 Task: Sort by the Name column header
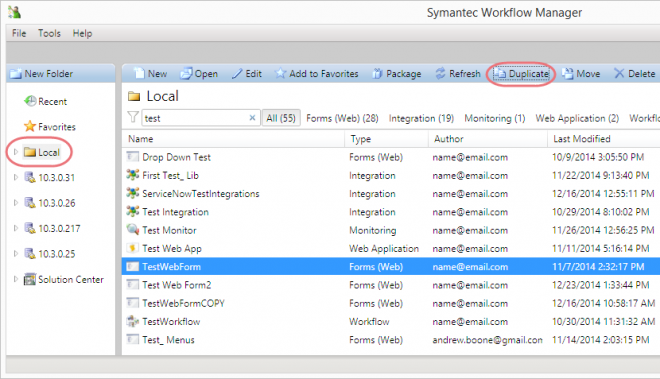pos(234,139)
